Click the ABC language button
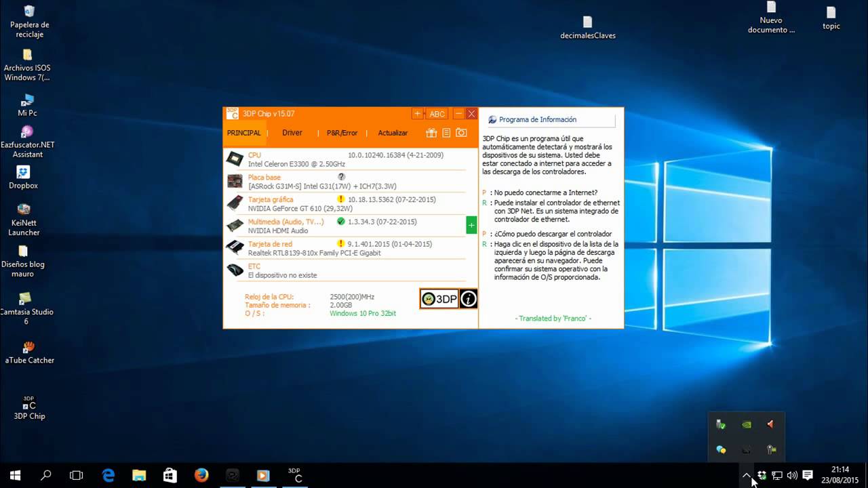Screen dimensions: 868x488 tap(437, 114)
